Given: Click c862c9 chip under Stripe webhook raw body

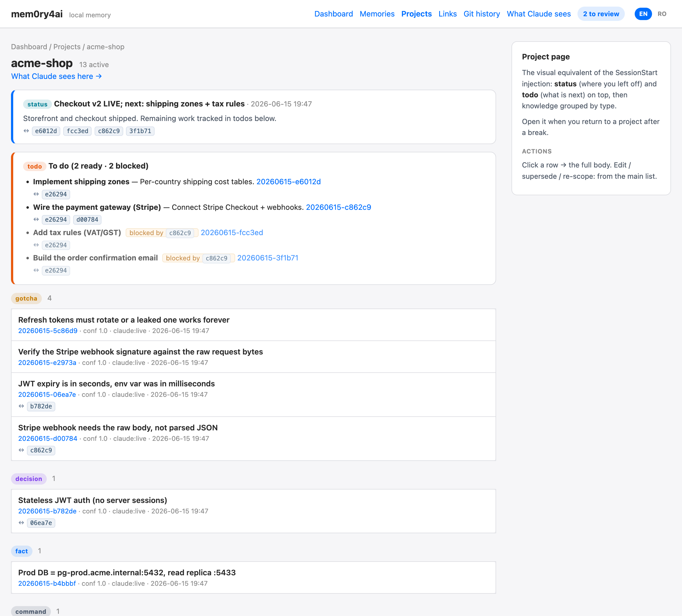Looking at the screenshot, I should point(41,450).
